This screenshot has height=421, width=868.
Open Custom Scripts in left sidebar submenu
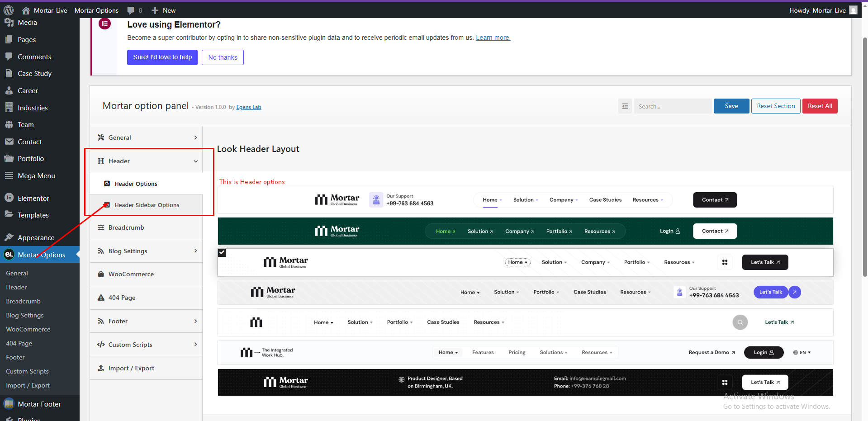(27, 371)
